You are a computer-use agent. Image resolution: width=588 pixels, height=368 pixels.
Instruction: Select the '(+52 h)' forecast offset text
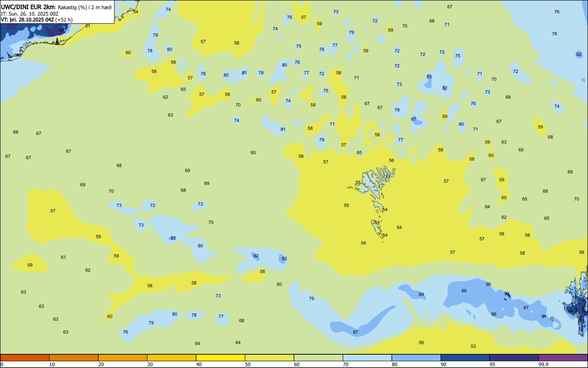point(64,20)
